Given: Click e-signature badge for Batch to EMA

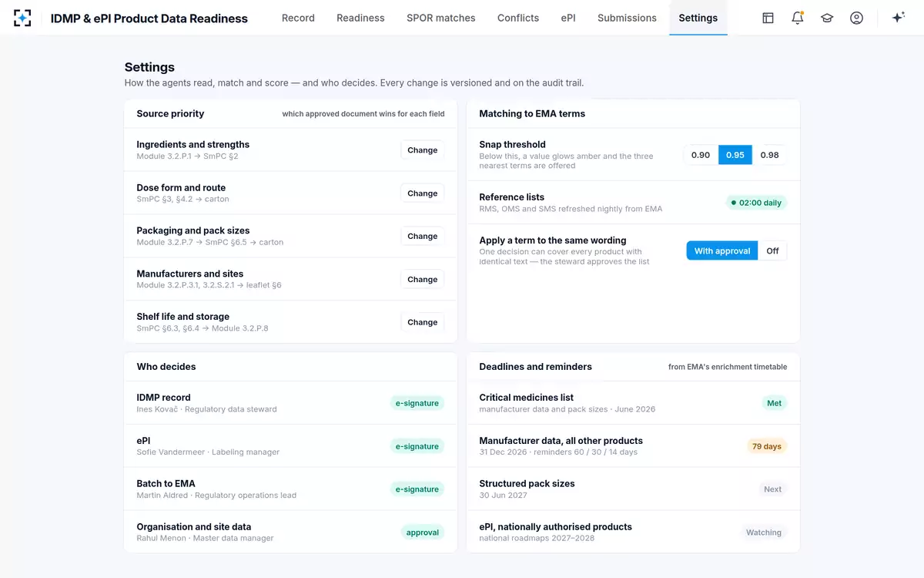Looking at the screenshot, I should pos(417,489).
